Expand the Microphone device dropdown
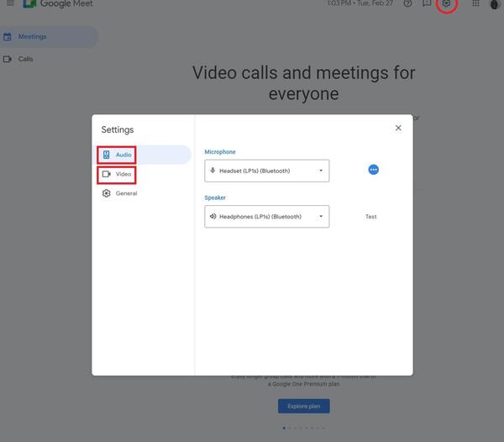 [x=267, y=171]
